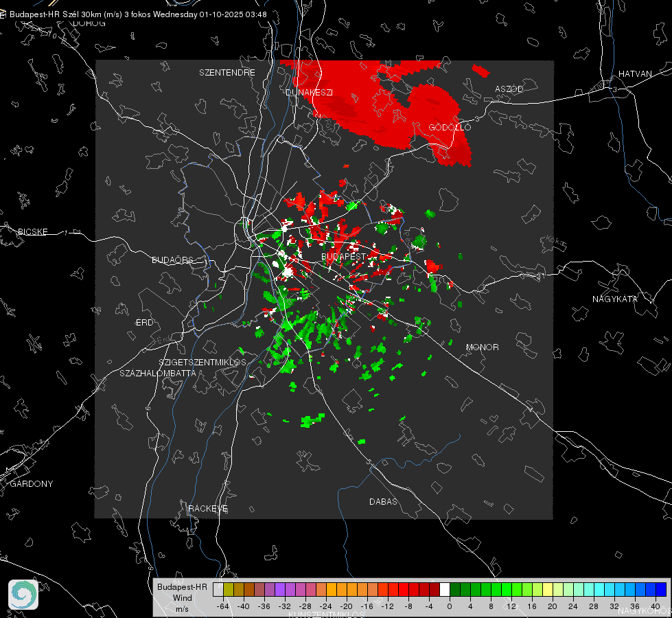
Task: Select the dark green swatch above 0
Action: 455,590
